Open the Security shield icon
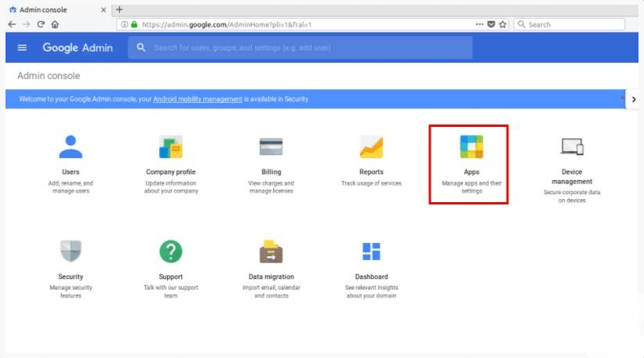The image size is (644, 358). pyautogui.click(x=71, y=251)
